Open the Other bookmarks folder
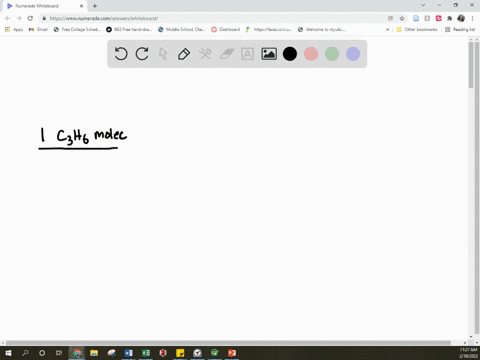The image size is (480, 360). click(x=417, y=29)
